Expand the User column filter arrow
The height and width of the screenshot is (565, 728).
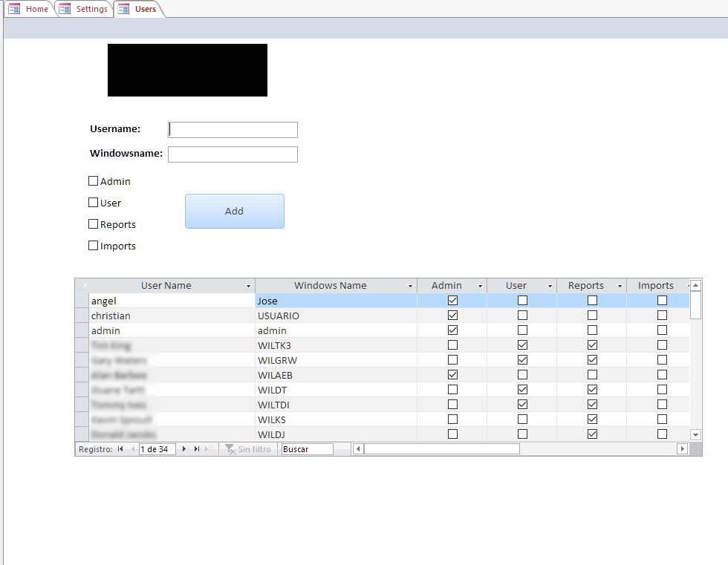click(x=550, y=286)
